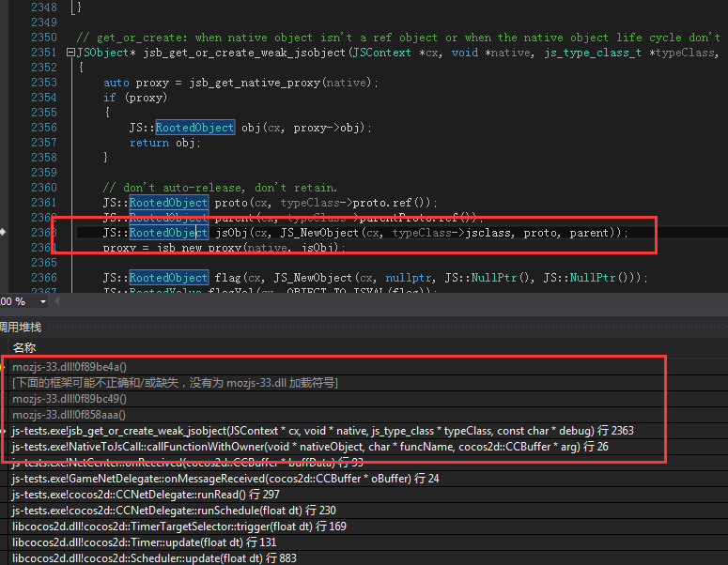The width and height of the screenshot is (728, 565).
Task: Click js_type_class_t in the function signature
Action: click(593, 53)
